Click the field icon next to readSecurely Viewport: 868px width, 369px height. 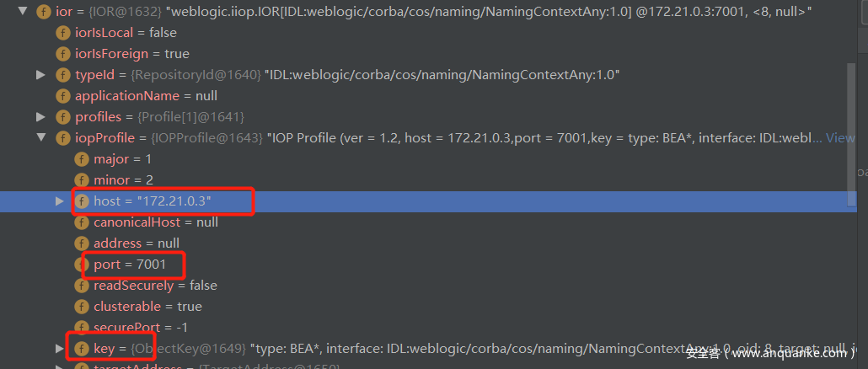(81, 286)
